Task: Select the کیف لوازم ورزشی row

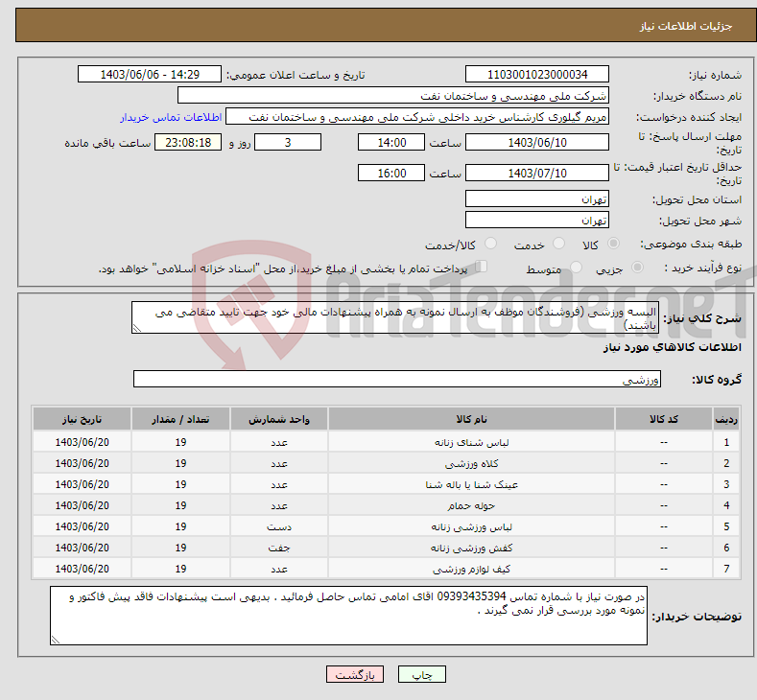Action: click(x=387, y=569)
